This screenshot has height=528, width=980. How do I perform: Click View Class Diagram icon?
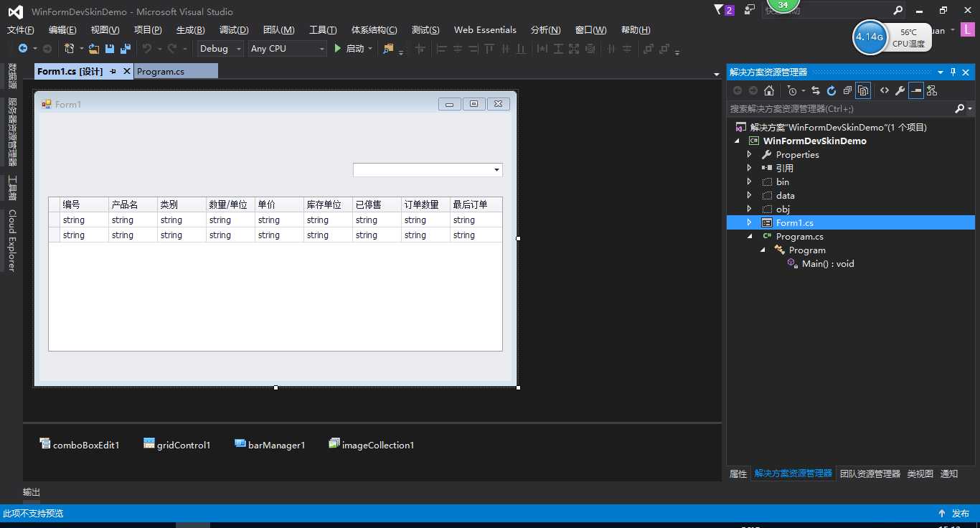(x=932, y=90)
